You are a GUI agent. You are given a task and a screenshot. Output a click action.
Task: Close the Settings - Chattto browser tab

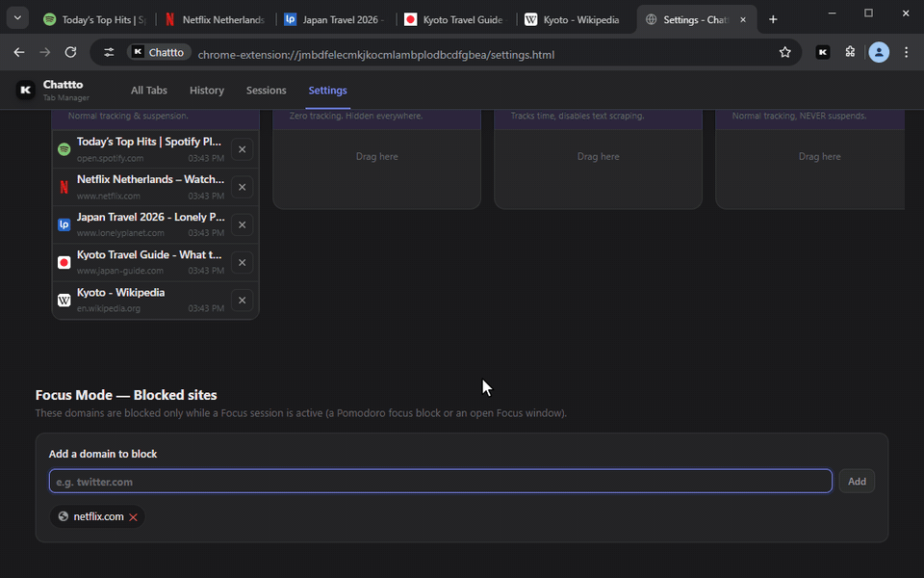743,19
